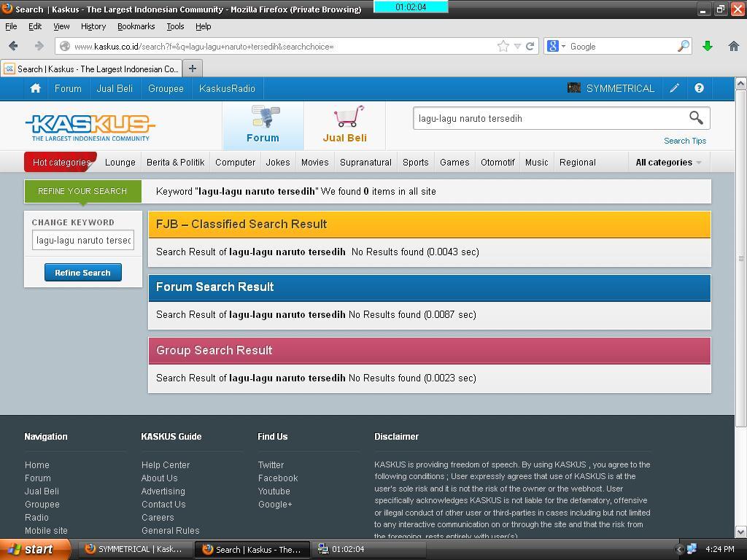
Task: Click Groupee in the blue navbar
Action: [x=166, y=88]
